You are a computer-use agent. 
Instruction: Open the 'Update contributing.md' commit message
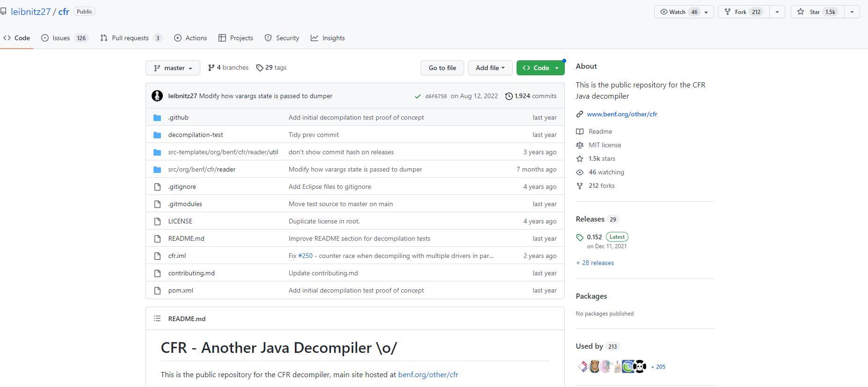point(323,273)
